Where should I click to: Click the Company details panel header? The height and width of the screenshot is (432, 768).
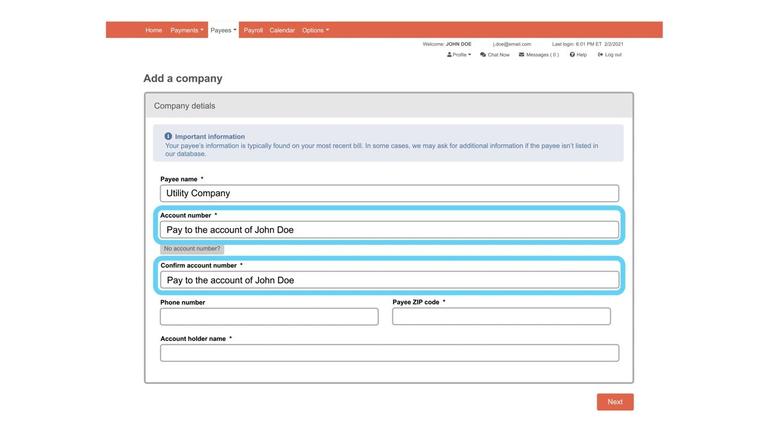point(389,106)
